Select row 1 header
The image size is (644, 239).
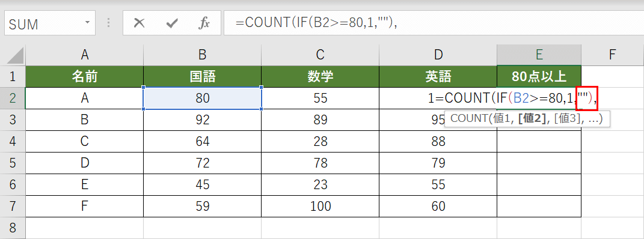click(x=13, y=76)
